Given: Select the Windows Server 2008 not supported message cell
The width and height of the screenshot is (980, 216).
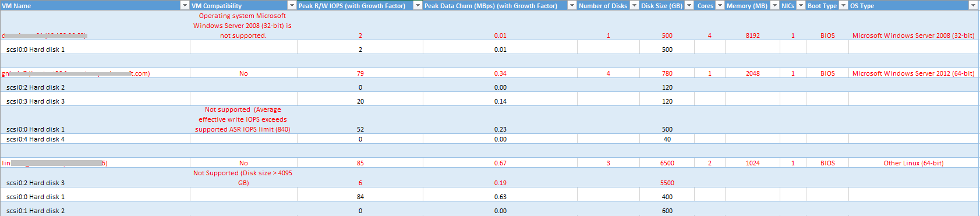Looking at the screenshot, I should 243,26.
